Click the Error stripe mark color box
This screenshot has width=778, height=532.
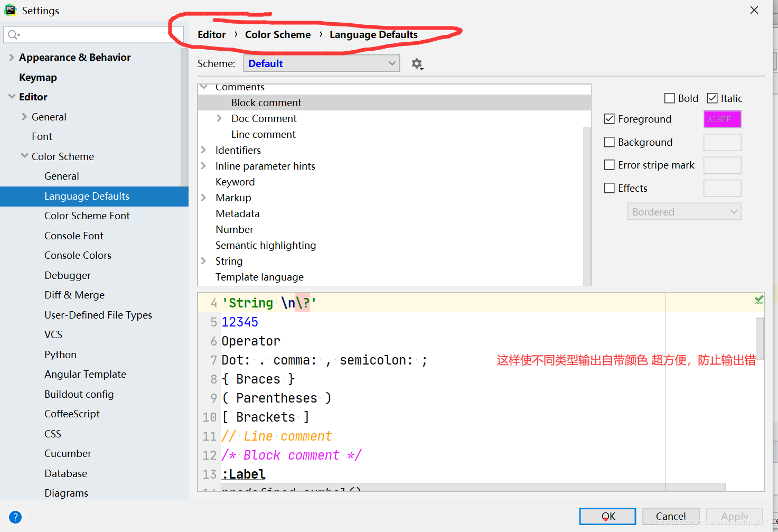click(723, 165)
